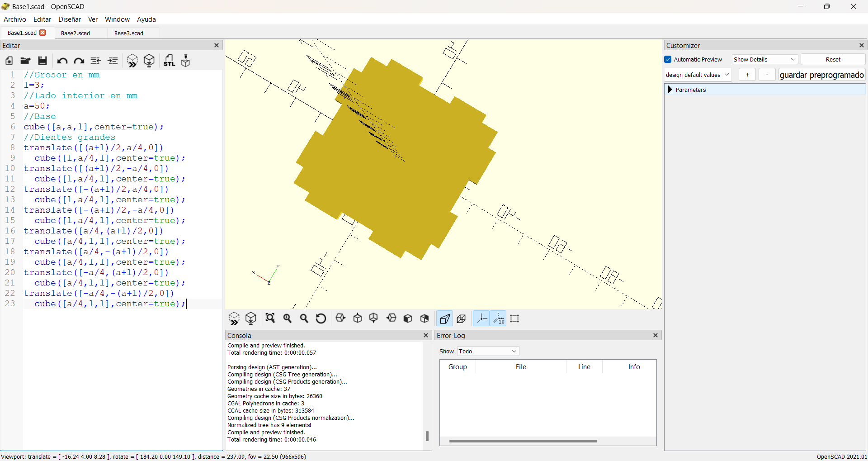Open the Ayuda menu

tap(146, 19)
